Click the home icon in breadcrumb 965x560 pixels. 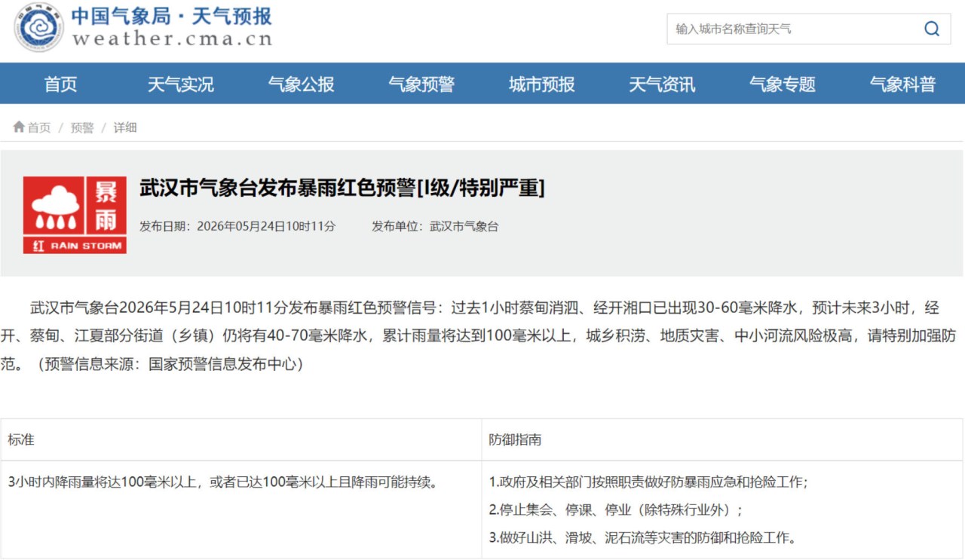[19, 127]
